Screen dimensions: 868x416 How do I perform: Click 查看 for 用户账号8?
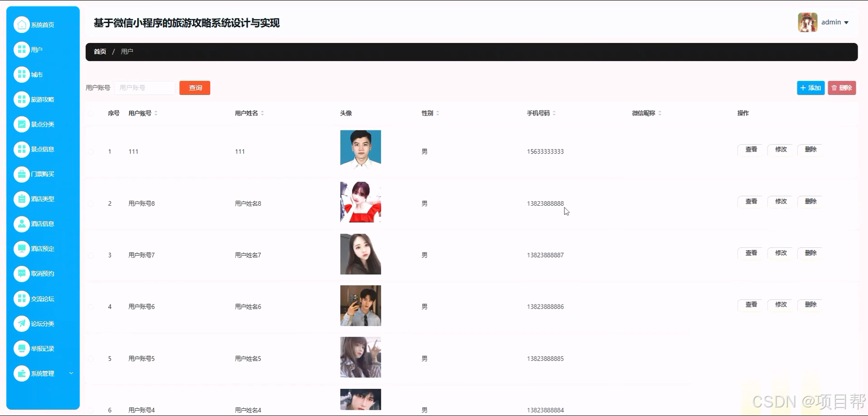(751, 202)
